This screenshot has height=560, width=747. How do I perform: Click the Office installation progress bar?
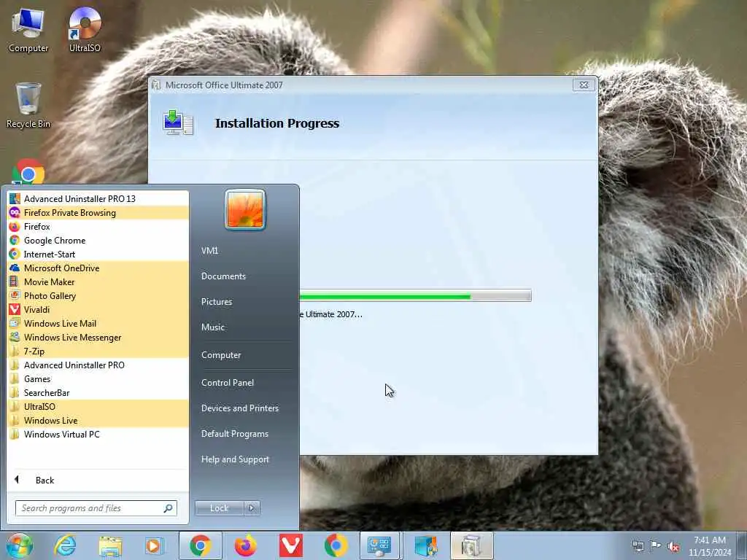pos(415,296)
